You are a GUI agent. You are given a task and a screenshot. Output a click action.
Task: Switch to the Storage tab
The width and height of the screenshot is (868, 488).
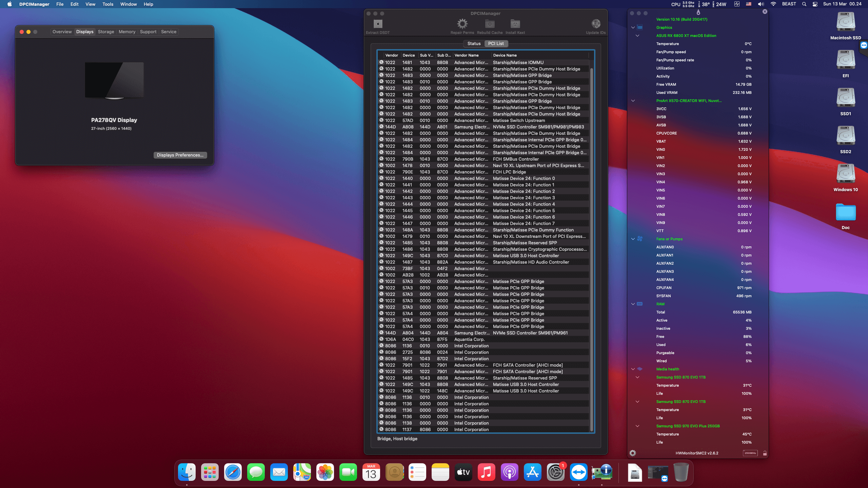pos(106,32)
